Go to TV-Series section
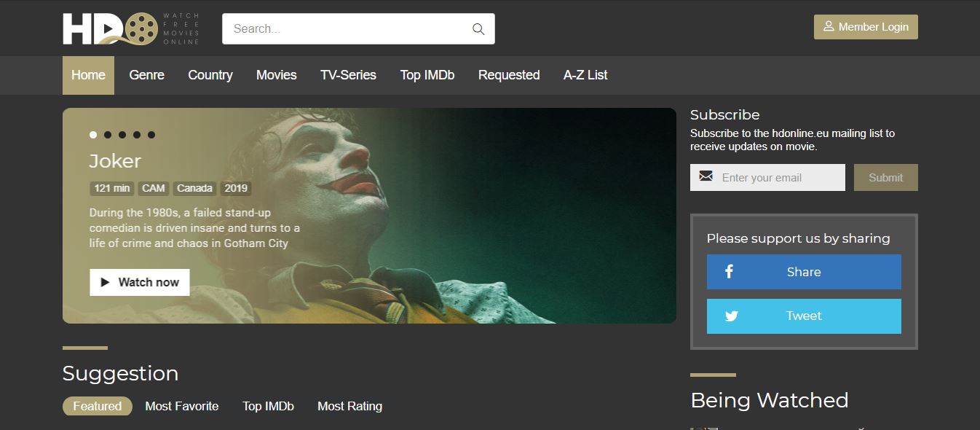This screenshot has height=430, width=980. 348,75
